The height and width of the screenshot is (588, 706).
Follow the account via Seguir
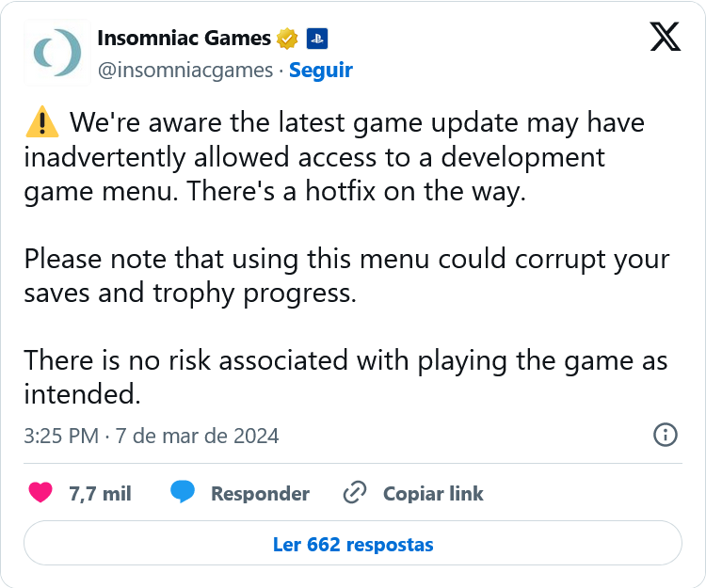coord(320,71)
